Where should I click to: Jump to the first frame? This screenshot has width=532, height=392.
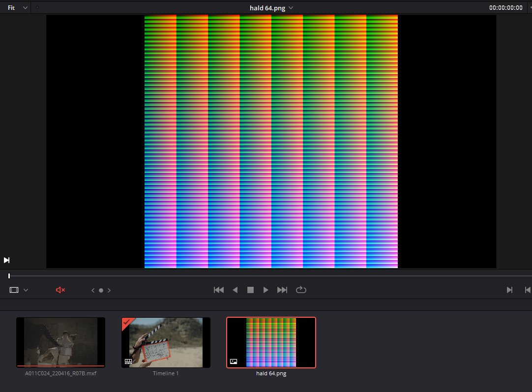pyautogui.click(x=219, y=290)
